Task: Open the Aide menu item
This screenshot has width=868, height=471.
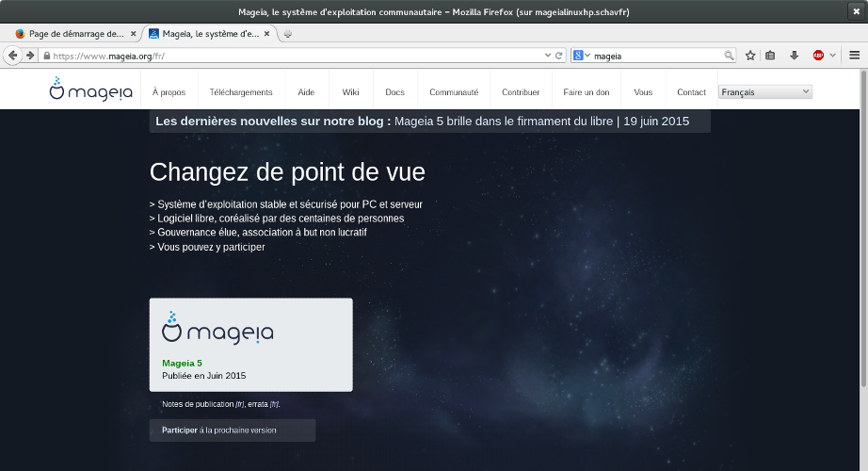Action: [306, 92]
